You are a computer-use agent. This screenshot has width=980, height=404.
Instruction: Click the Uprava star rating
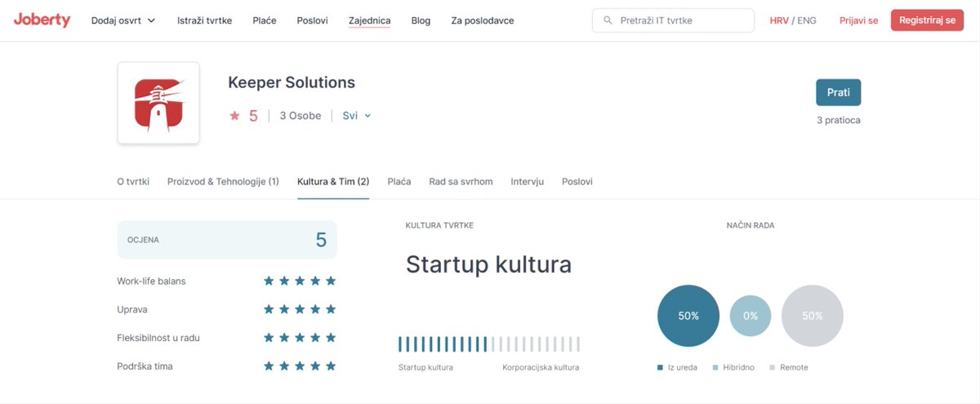pyautogui.click(x=300, y=309)
